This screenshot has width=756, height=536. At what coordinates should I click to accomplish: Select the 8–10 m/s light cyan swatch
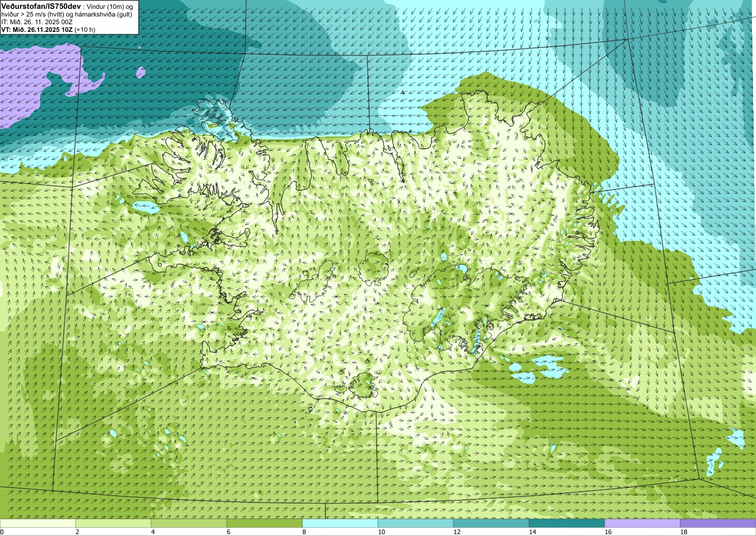[340, 523]
